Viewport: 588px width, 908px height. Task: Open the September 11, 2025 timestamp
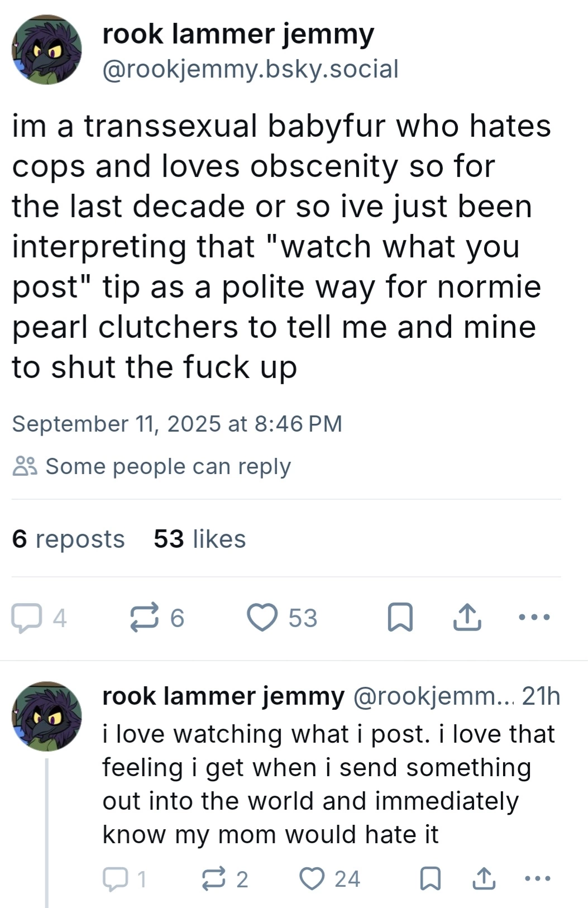(x=177, y=424)
